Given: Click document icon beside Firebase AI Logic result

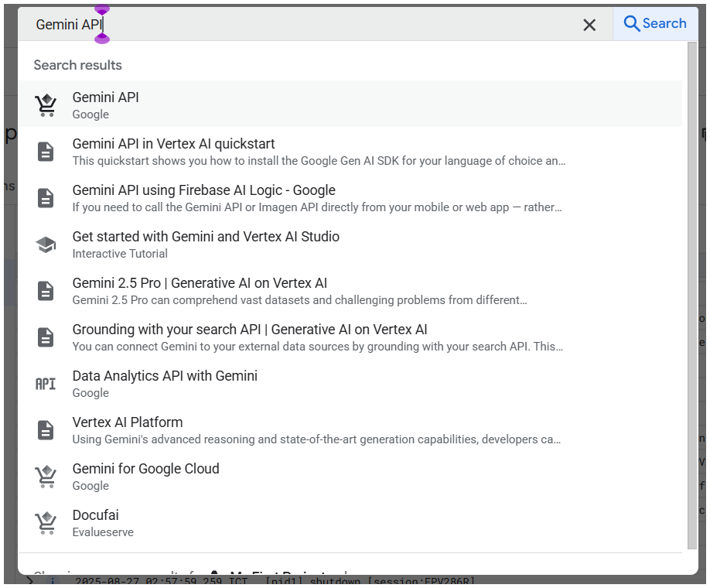Looking at the screenshot, I should 46,198.
